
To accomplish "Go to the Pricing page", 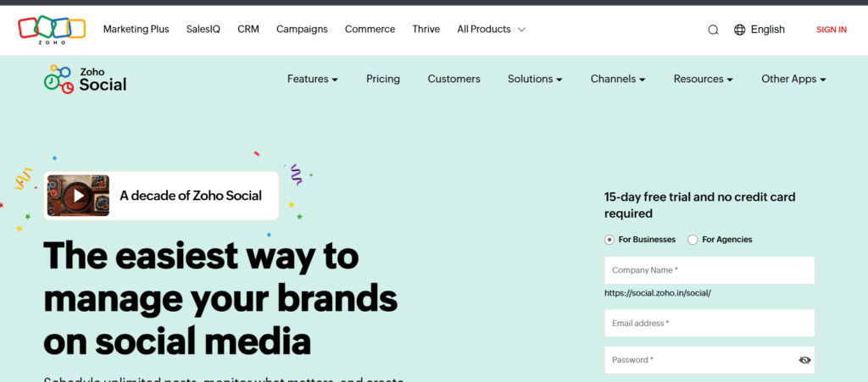I will pyautogui.click(x=383, y=79).
